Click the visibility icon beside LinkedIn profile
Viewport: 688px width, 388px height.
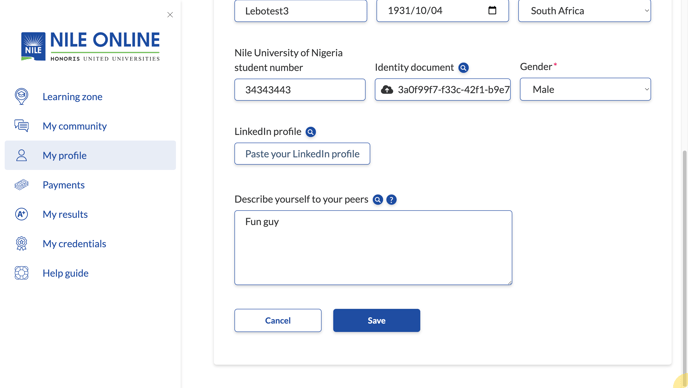coord(311,132)
